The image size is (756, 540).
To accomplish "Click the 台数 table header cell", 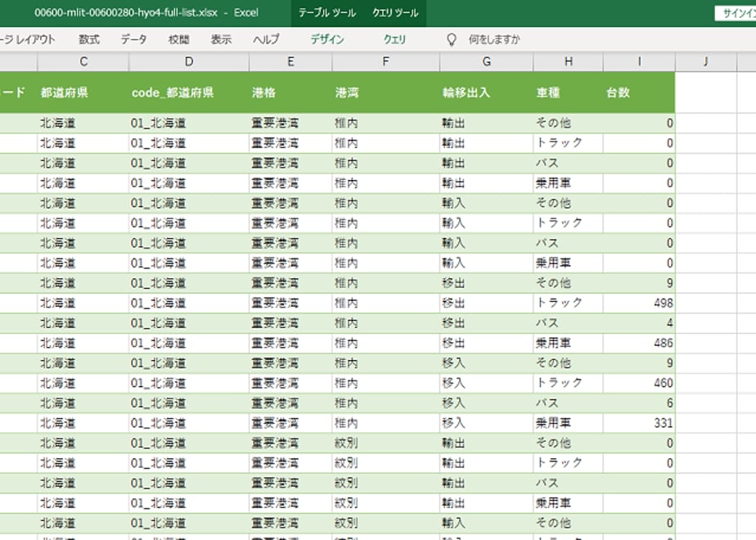I will click(639, 92).
